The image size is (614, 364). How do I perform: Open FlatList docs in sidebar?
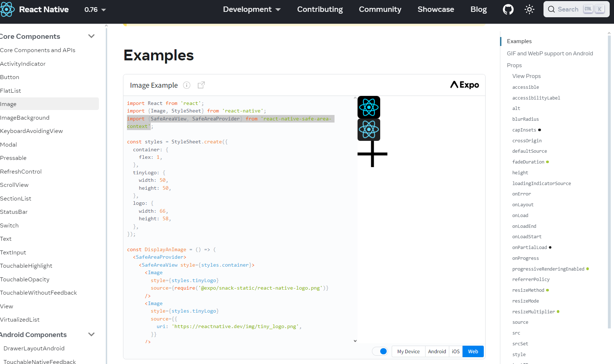point(10,91)
